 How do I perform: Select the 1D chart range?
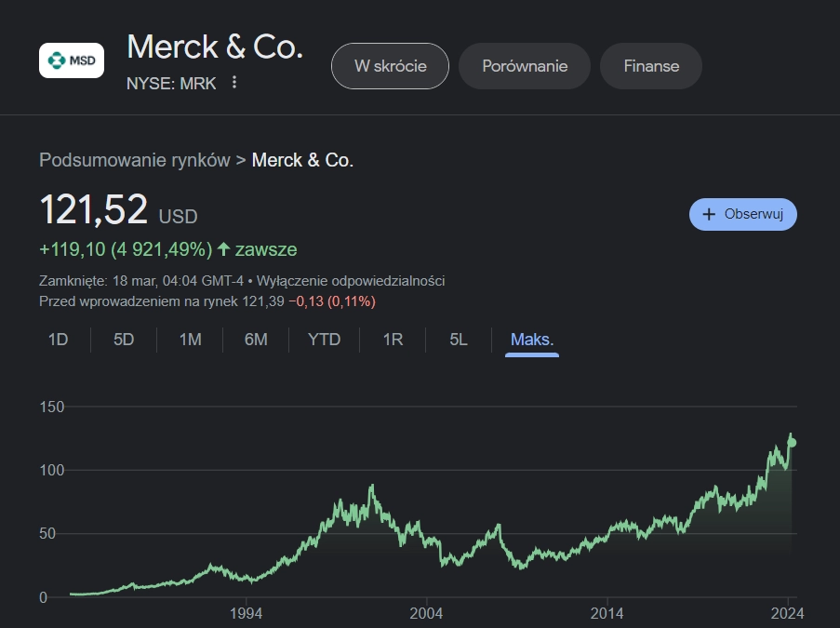(x=58, y=340)
